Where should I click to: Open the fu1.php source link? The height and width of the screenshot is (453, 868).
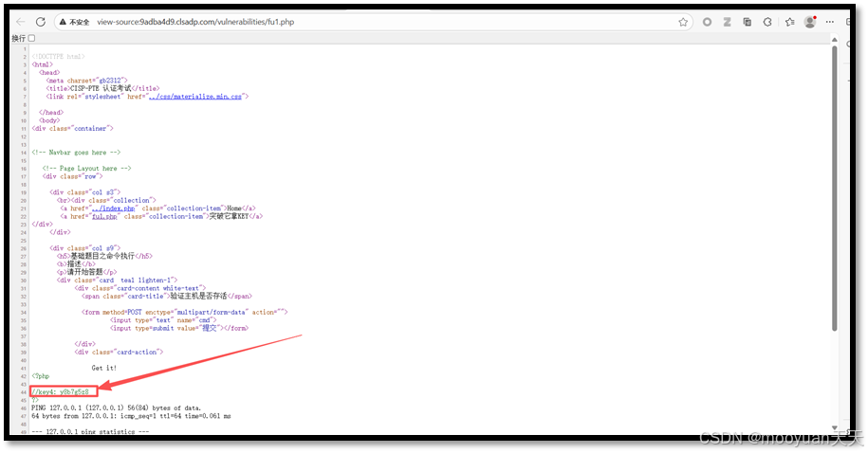point(104,216)
